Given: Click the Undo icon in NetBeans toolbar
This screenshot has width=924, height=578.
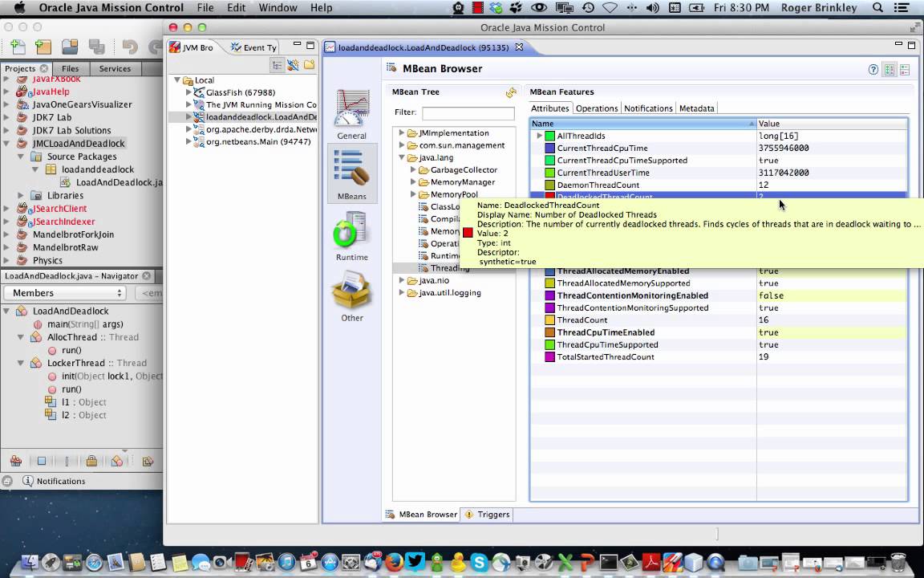Looking at the screenshot, I should pos(130,47).
